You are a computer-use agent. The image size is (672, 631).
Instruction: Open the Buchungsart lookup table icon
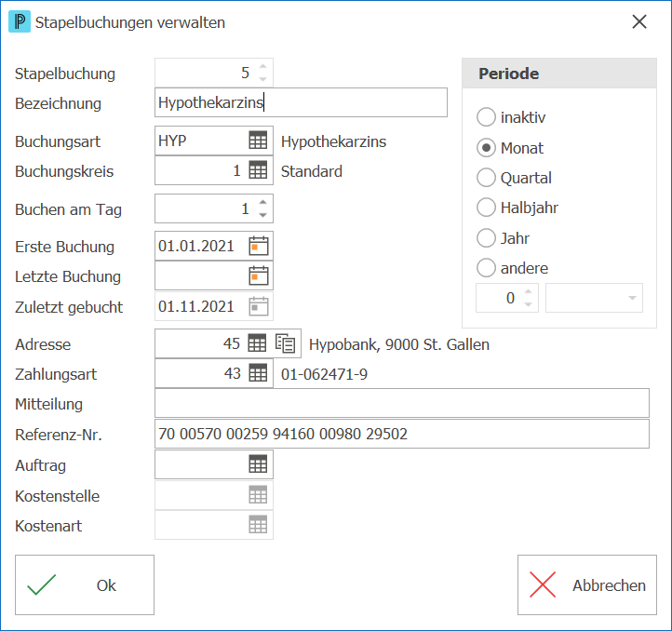258,141
